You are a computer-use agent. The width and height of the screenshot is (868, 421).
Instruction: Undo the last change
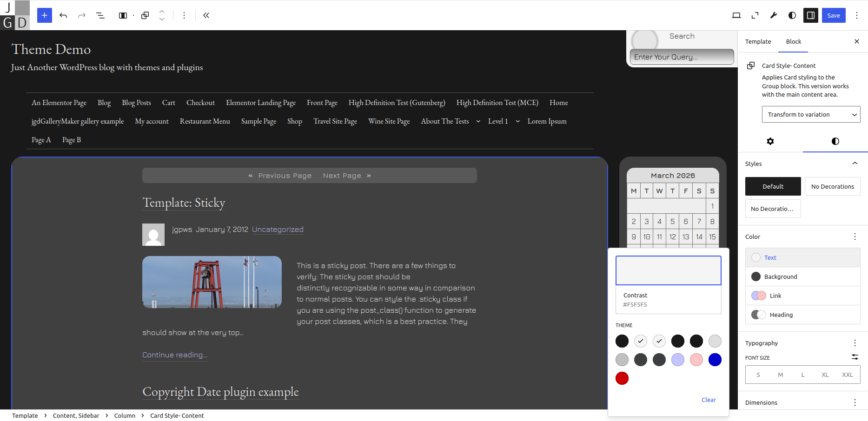click(63, 15)
